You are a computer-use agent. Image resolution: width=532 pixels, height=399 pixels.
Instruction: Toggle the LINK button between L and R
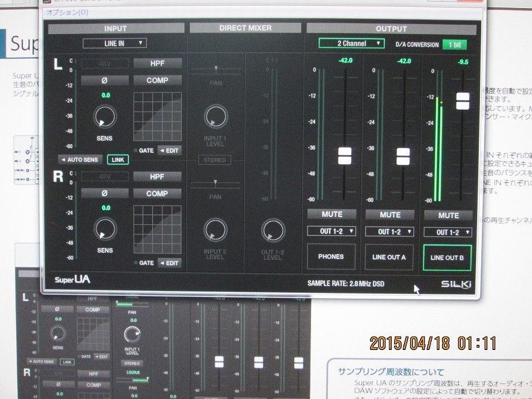click(x=118, y=160)
